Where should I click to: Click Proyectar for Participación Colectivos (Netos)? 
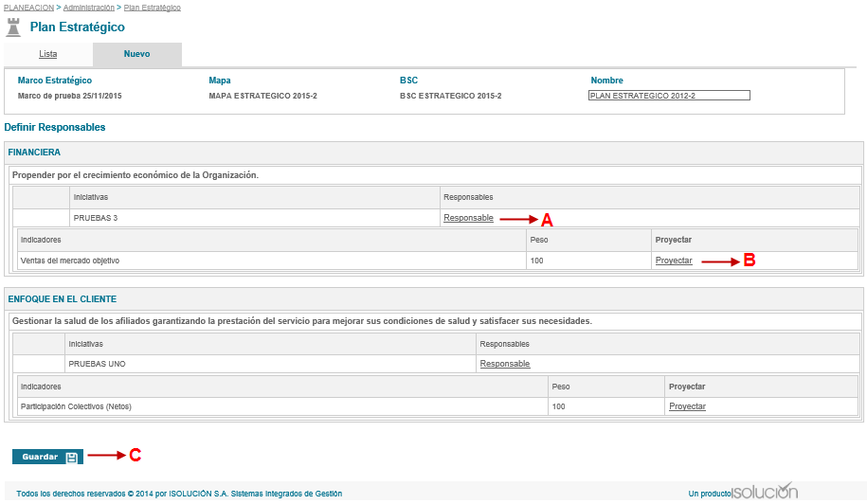tap(687, 406)
